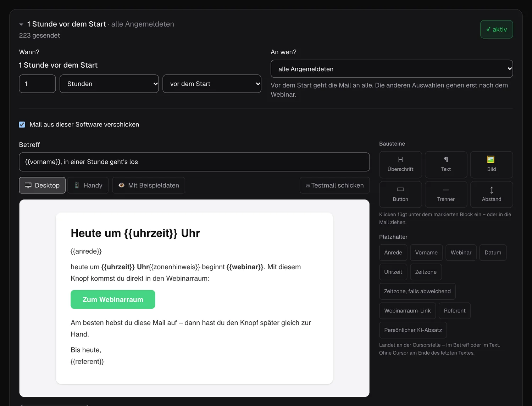
Task: Click the '223 gesendet' counter text
Action: point(39,35)
